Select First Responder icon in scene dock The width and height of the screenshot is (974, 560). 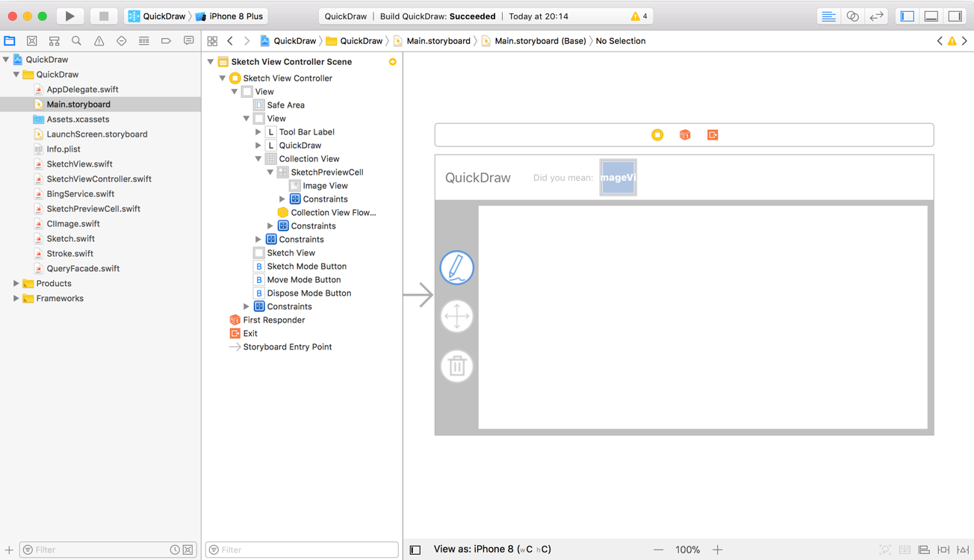coord(685,135)
